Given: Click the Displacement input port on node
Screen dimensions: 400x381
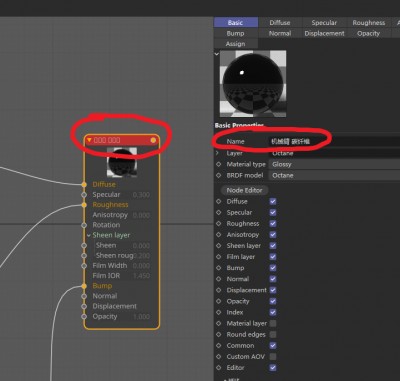Looking at the screenshot, I should pos(84,306).
